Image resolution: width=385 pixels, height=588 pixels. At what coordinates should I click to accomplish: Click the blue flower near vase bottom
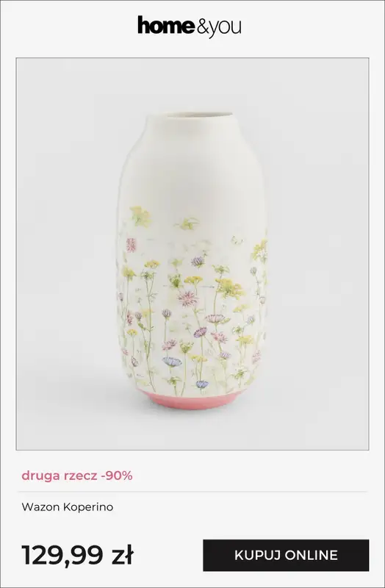click(172, 362)
